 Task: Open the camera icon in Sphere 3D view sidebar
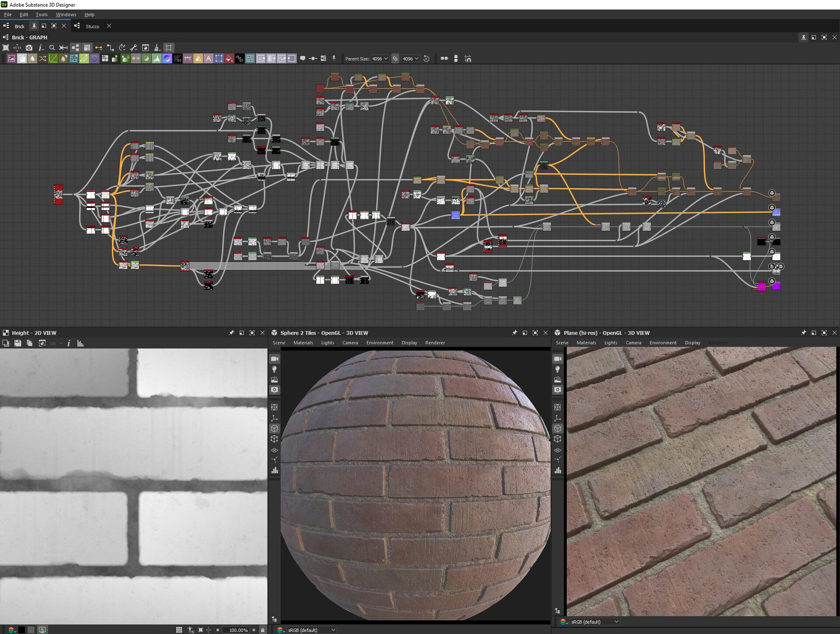coord(274,359)
